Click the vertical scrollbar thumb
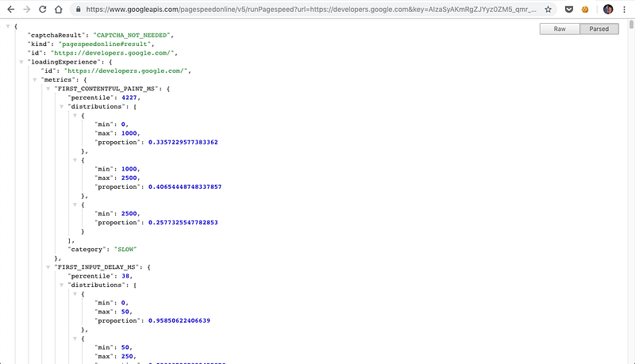Viewport: 635px width, 364px height. tap(631, 25)
